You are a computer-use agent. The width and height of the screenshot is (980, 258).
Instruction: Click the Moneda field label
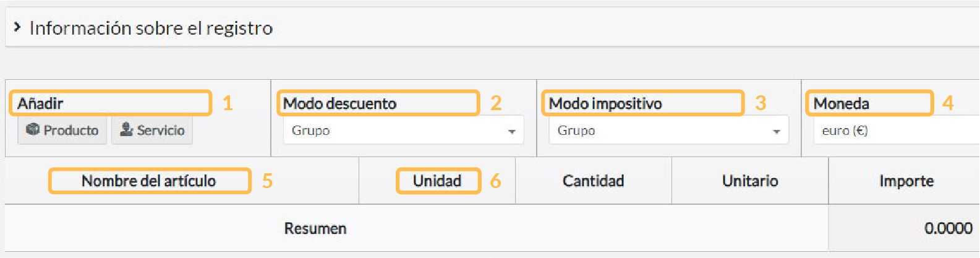841,103
